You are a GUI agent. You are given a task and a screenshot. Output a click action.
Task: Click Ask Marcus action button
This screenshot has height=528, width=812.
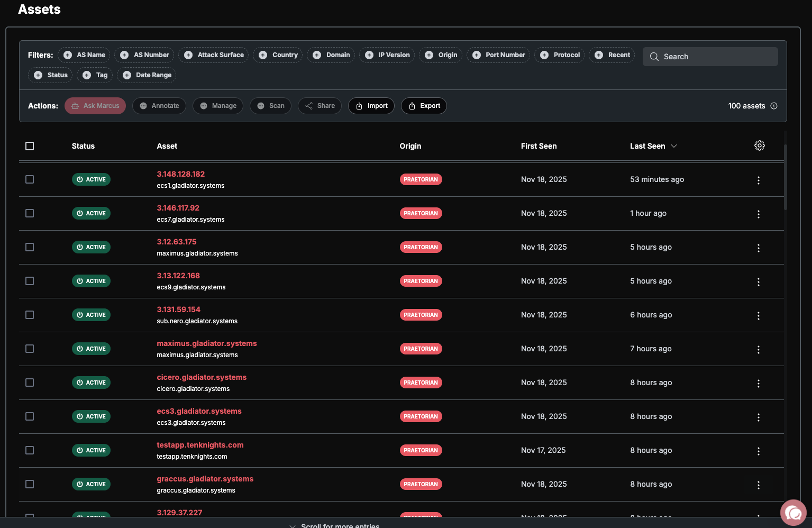95,106
